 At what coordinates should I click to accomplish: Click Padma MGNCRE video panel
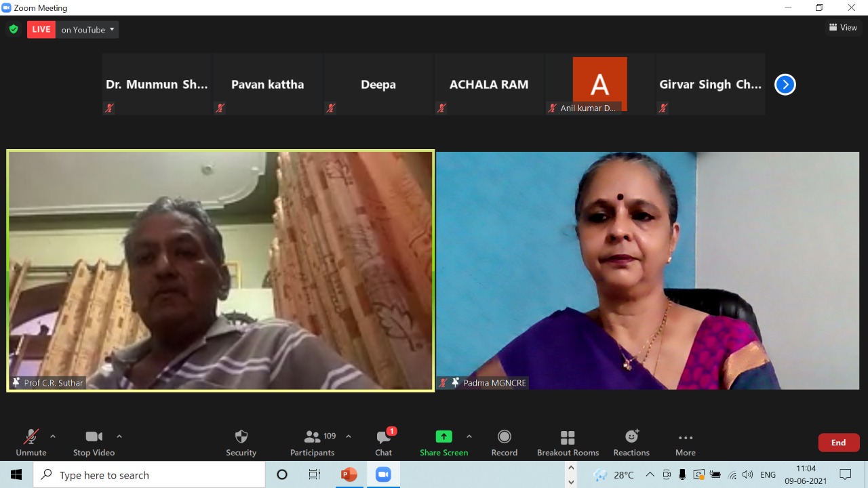[648, 270]
